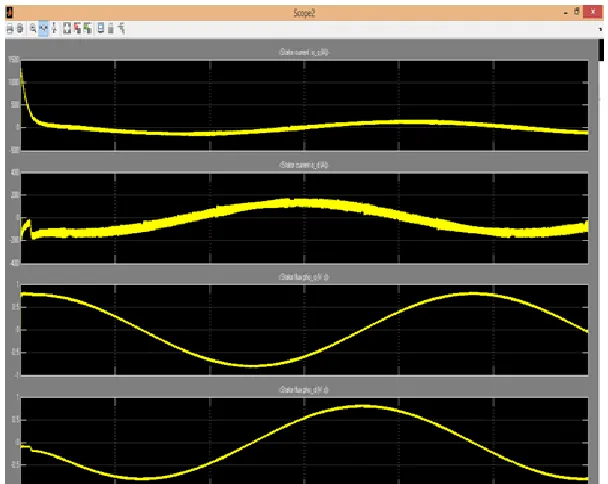This screenshot has height=484, width=608.
Task: Click the vertical scrollbar thumb on right edge
Action: [601, 50]
